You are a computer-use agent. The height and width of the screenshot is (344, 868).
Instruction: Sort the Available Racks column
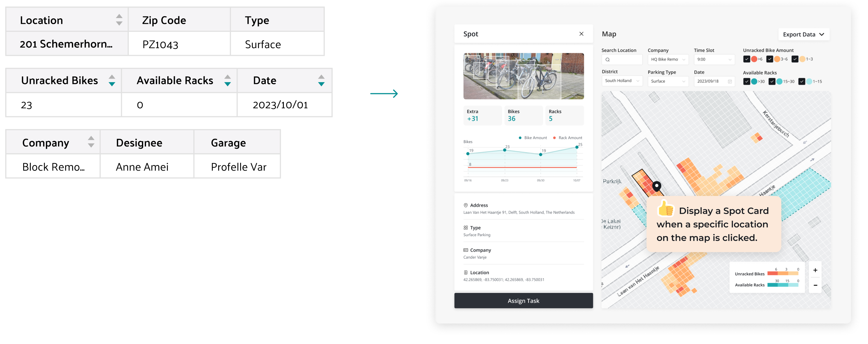click(x=227, y=80)
